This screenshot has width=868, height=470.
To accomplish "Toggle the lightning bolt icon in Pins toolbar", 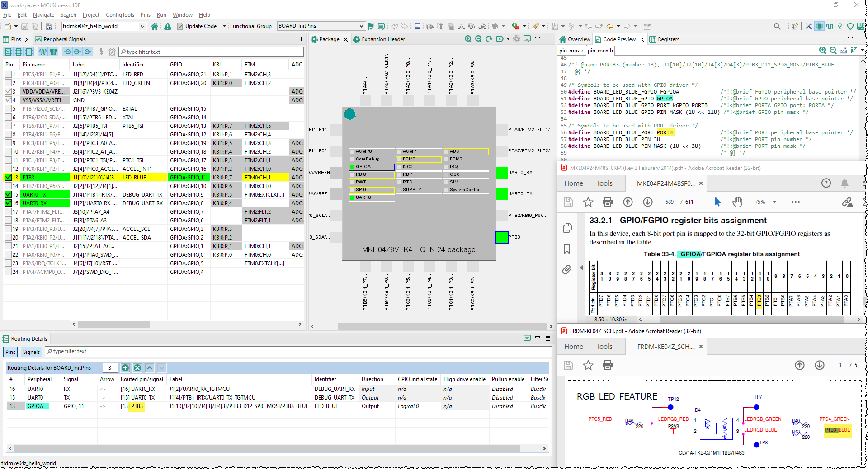I will pos(101,52).
